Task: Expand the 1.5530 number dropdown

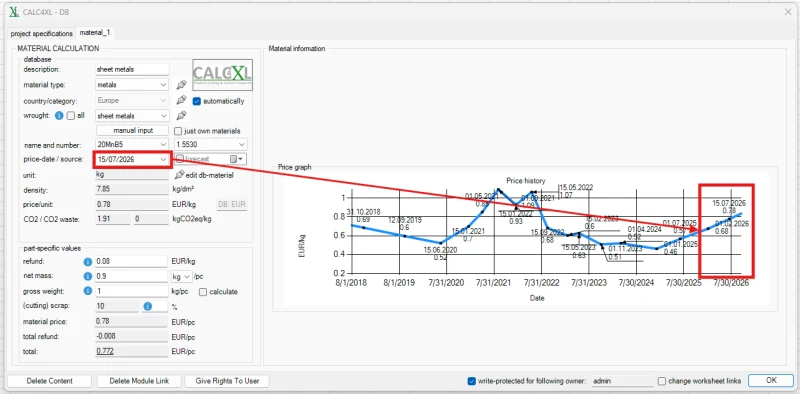Action: (x=242, y=144)
